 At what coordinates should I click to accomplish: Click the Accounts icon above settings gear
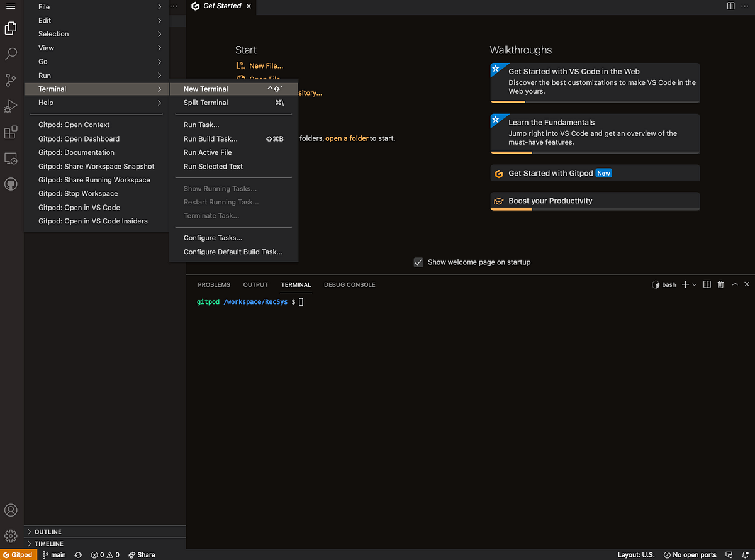point(10,510)
